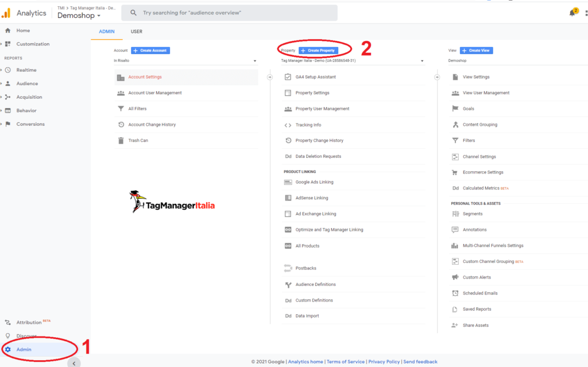
Task: Click the GA4 Setup Assistant checkbox icon
Action: (x=288, y=77)
